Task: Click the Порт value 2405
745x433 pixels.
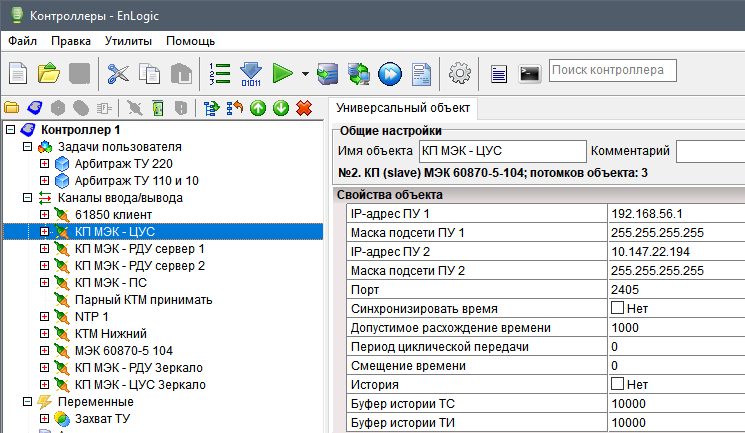Action: click(677, 290)
